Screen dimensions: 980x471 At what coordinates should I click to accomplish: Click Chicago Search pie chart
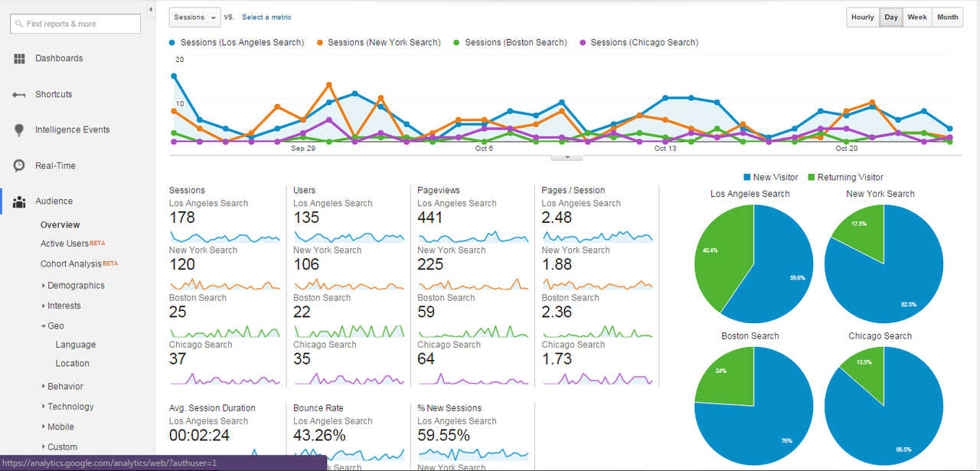884,406
